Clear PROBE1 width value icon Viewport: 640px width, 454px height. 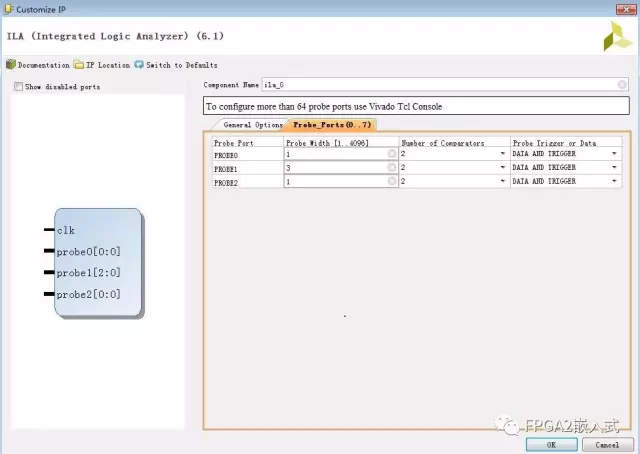tap(392, 167)
